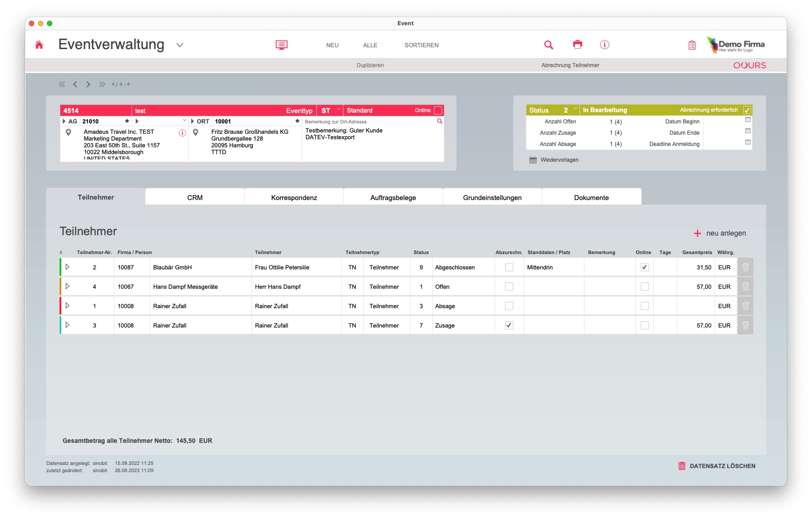The height and width of the screenshot is (519, 812).
Task: Click search icon in Bemerkung zur Ort-Adresse
Action: 439,121
